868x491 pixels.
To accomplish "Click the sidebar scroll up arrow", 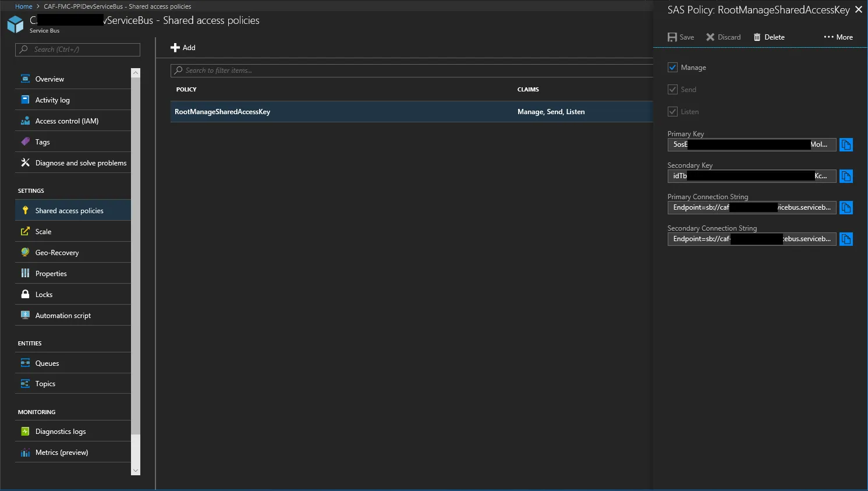I will (x=136, y=73).
